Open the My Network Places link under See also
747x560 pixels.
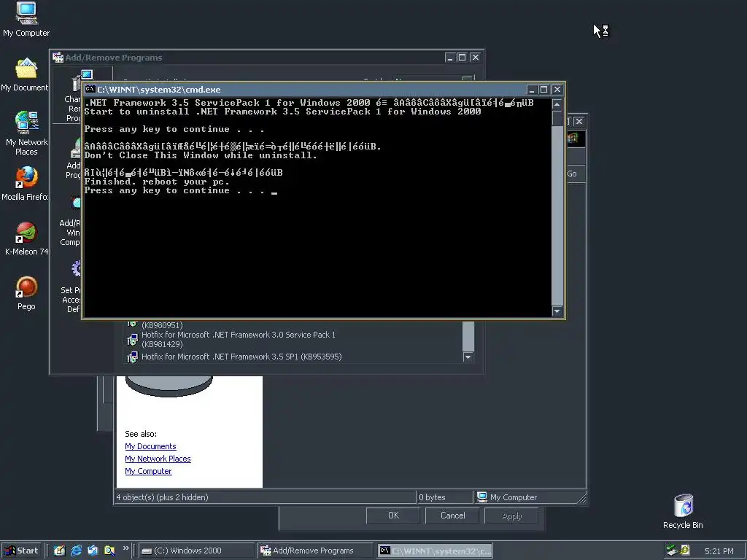coord(158,459)
